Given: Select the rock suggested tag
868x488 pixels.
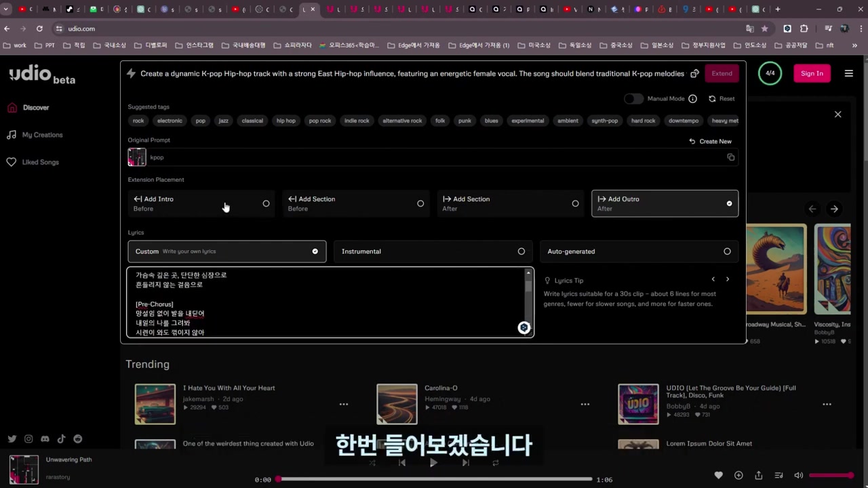Looking at the screenshot, I should pyautogui.click(x=138, y=121).
